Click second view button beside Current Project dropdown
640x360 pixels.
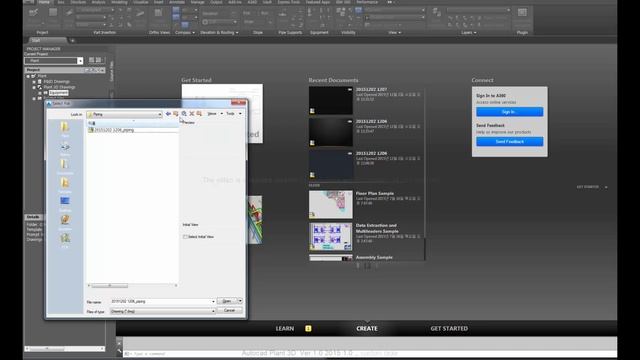coord(98,60)
